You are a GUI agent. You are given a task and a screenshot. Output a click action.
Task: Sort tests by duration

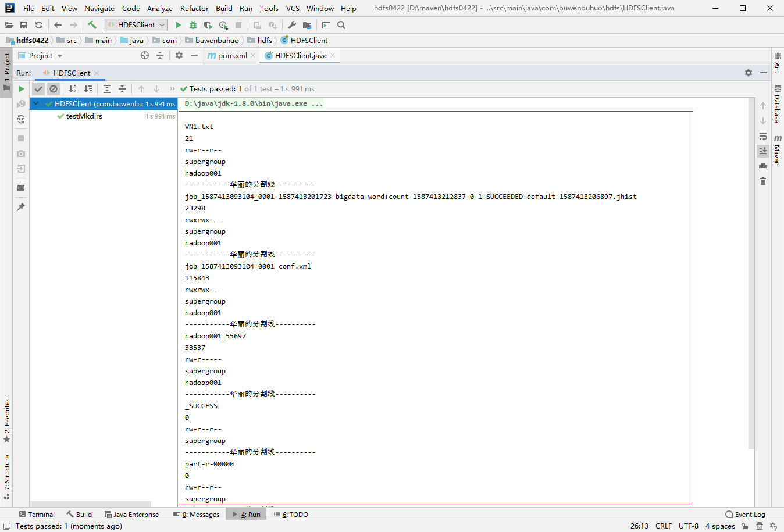[x=88, y=89]
